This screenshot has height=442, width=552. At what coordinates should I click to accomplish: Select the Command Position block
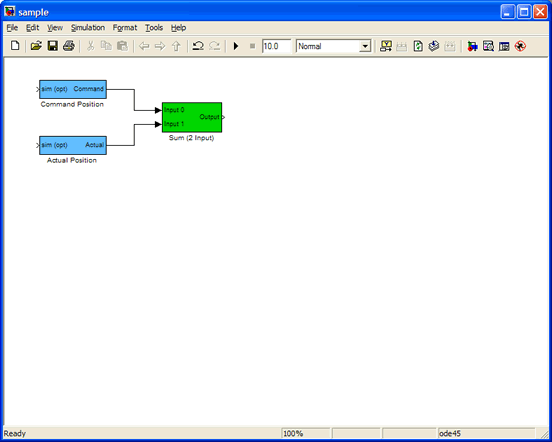tap(73, 89)
